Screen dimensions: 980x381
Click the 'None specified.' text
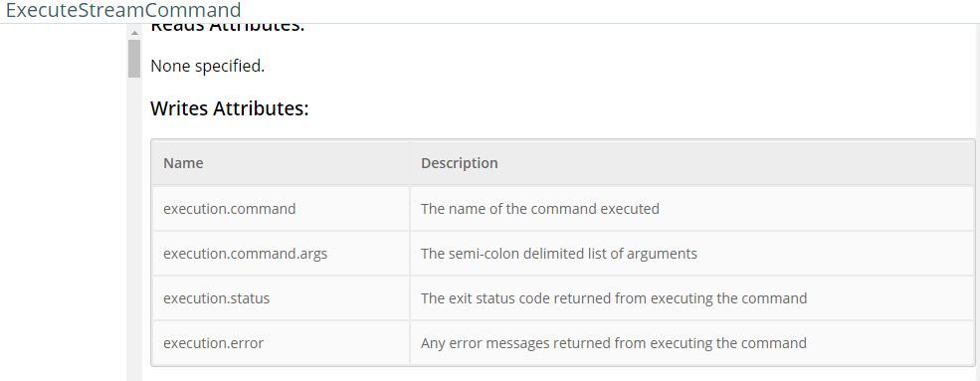(x=208, y=67)
